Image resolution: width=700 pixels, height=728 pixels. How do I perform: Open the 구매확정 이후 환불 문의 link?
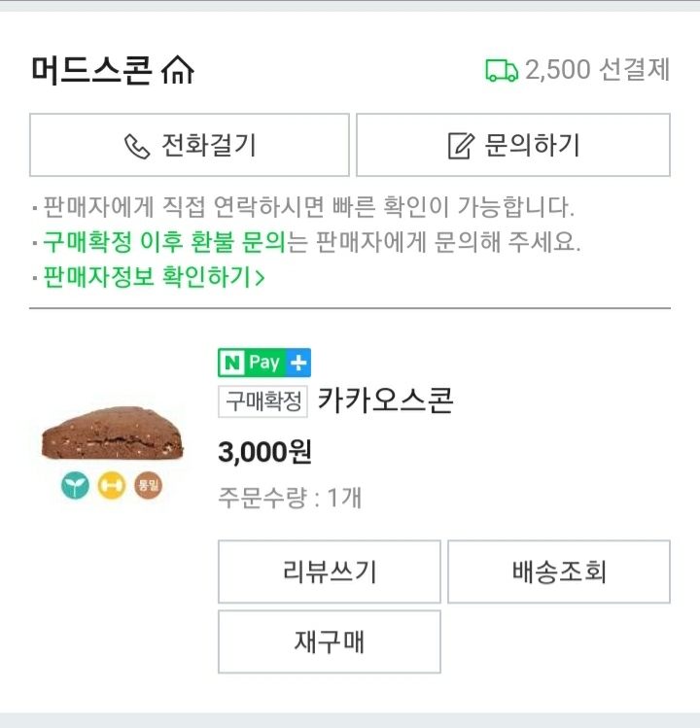[163, 242]
